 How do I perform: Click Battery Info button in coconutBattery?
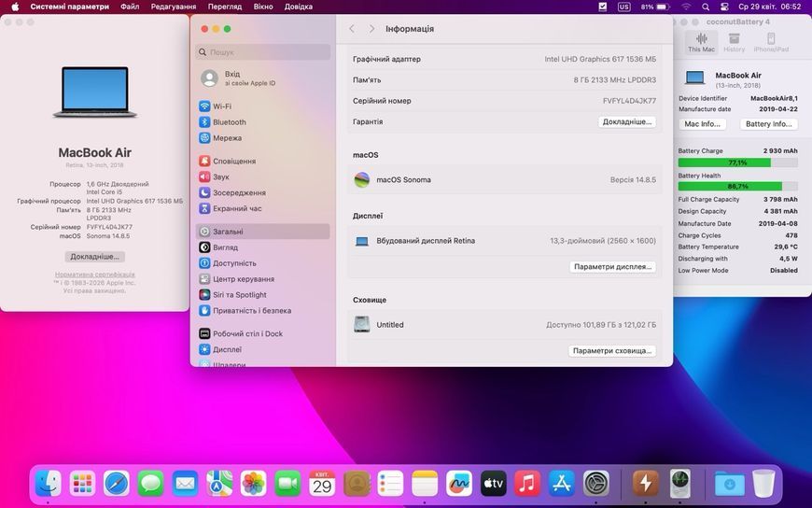(768, 124)
